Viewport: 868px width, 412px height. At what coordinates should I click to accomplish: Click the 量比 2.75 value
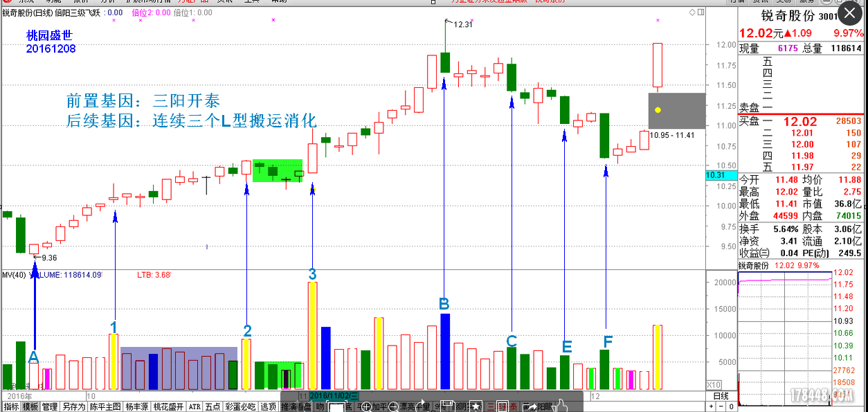[x=852, y=192]
